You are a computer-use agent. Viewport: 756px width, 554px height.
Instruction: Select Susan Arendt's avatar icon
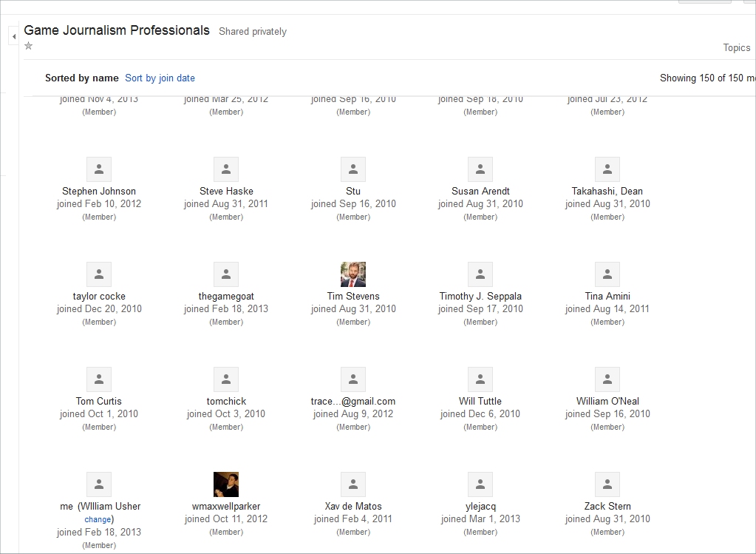(480, 169)
